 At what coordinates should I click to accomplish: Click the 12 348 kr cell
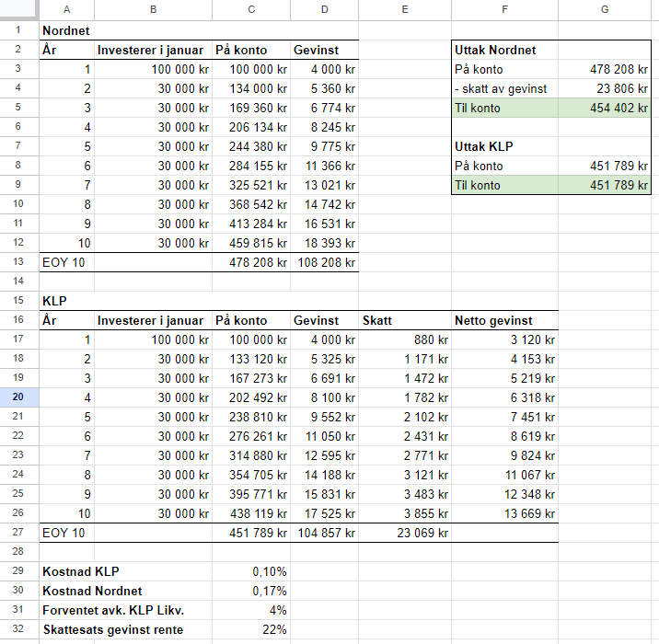[504, 494]
